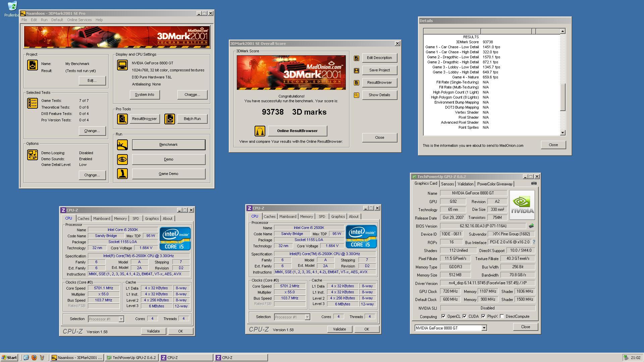This screenshot has width=644, height=362.
Task: Click the 3DMark2001 banner in score dialog
Action: coord(291,73)
